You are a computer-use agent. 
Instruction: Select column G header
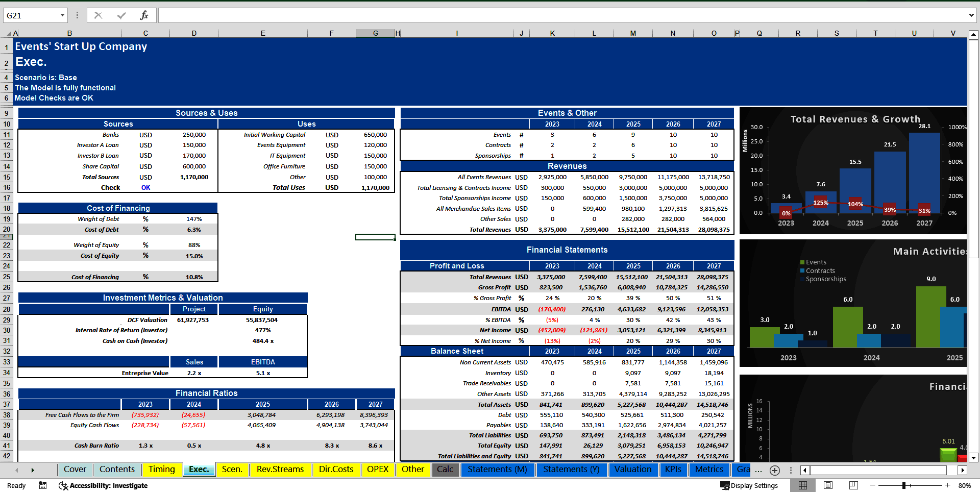click(x=375, y=33)
